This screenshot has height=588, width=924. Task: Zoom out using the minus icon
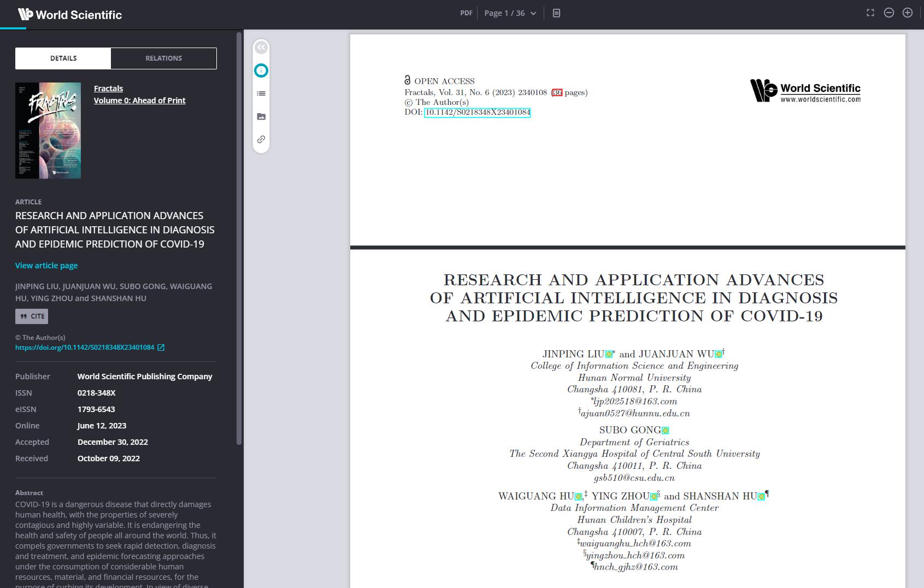click(889, 13)
